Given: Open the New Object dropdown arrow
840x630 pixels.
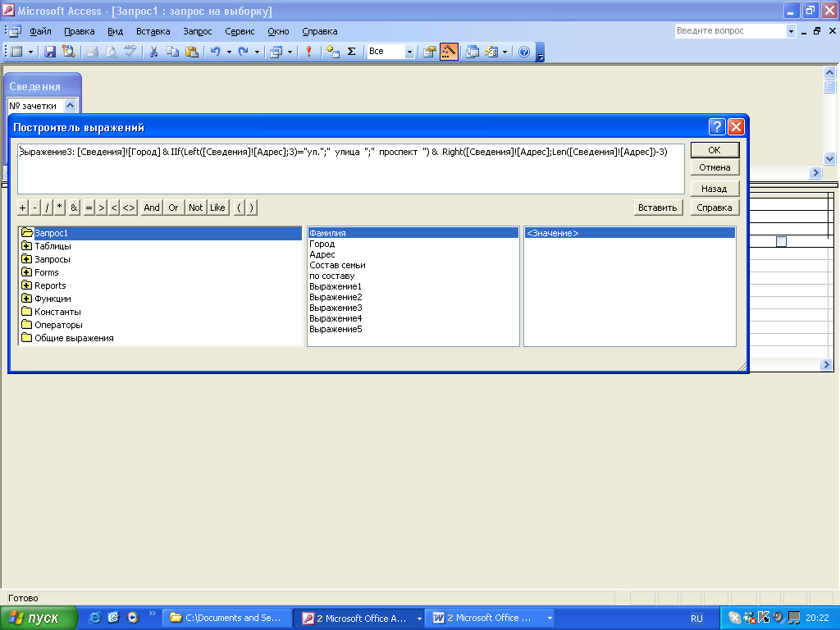Looking at the screenshot, I should [x=504, y=52].
